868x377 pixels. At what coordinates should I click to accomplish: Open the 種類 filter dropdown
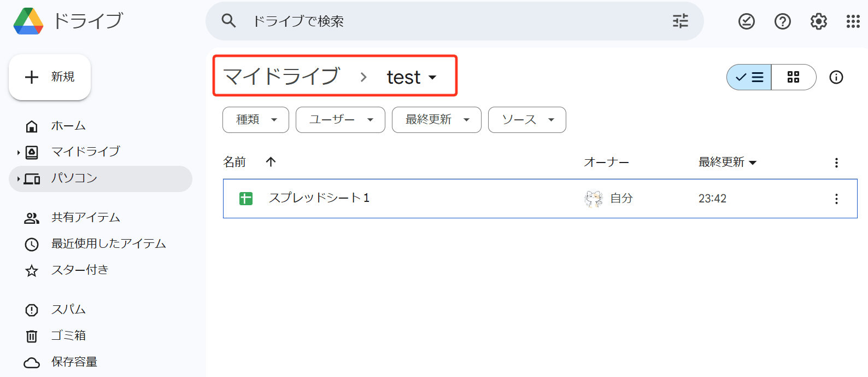pyautogui.click(x=256, y=120)
